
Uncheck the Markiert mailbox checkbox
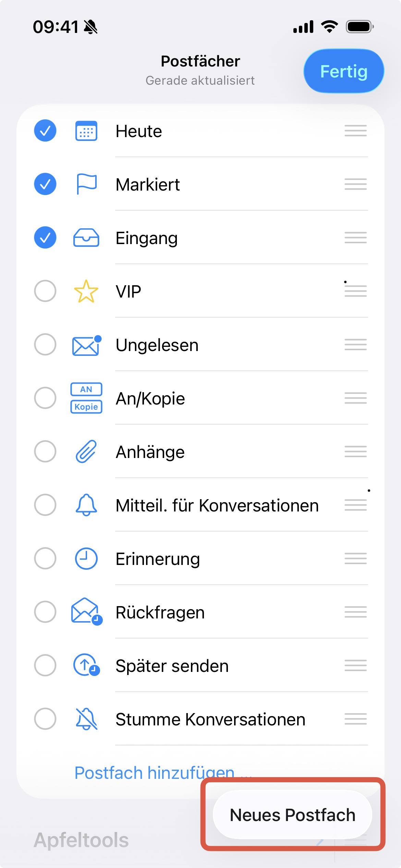click(45, 184)
